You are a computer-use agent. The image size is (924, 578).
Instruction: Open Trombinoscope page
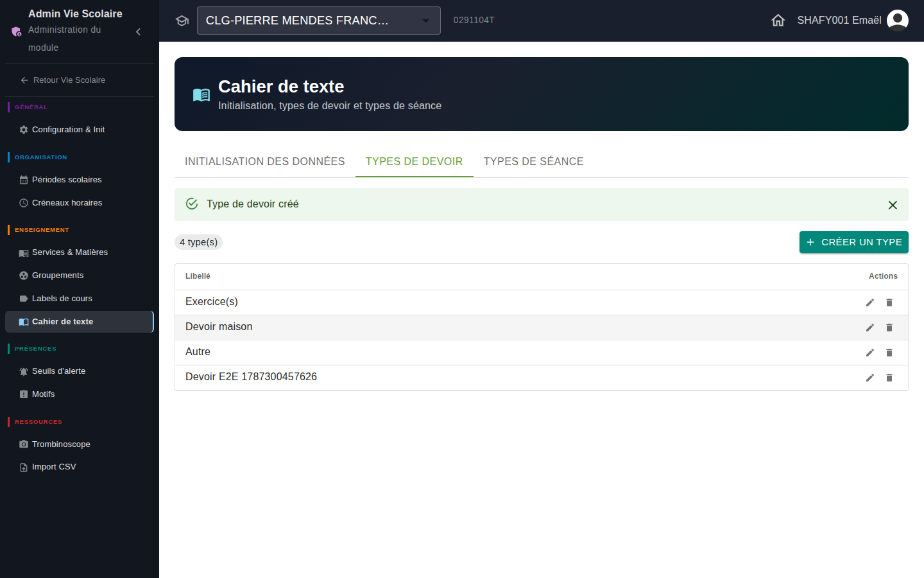click(80, 444)
